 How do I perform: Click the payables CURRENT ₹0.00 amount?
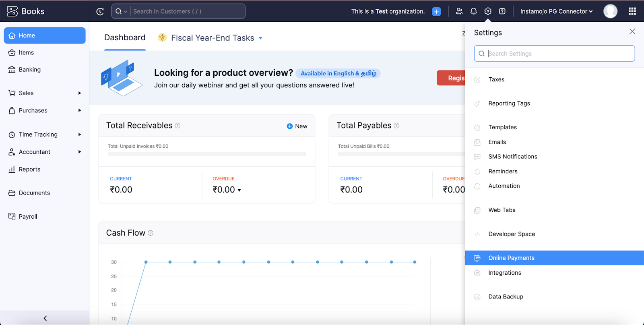click(x=351, y=190)
